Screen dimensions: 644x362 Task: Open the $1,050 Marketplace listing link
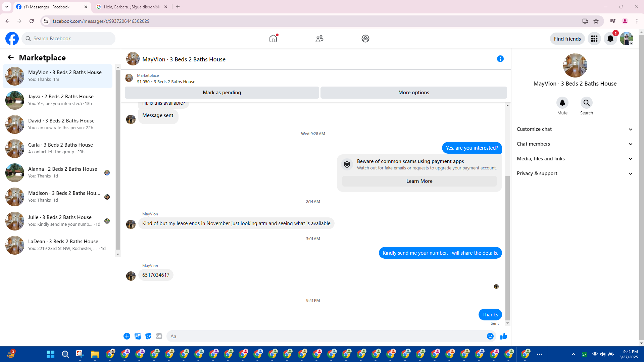[166, 82]
